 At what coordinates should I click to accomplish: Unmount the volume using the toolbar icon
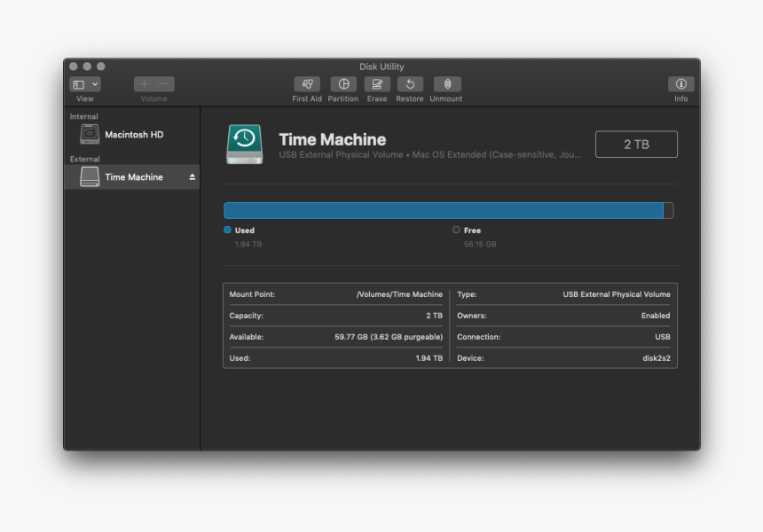(x=447, y=84)
